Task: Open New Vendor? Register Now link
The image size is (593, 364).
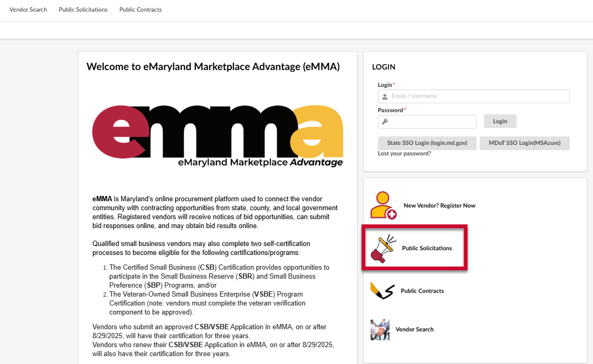Action: click(440, 205)
